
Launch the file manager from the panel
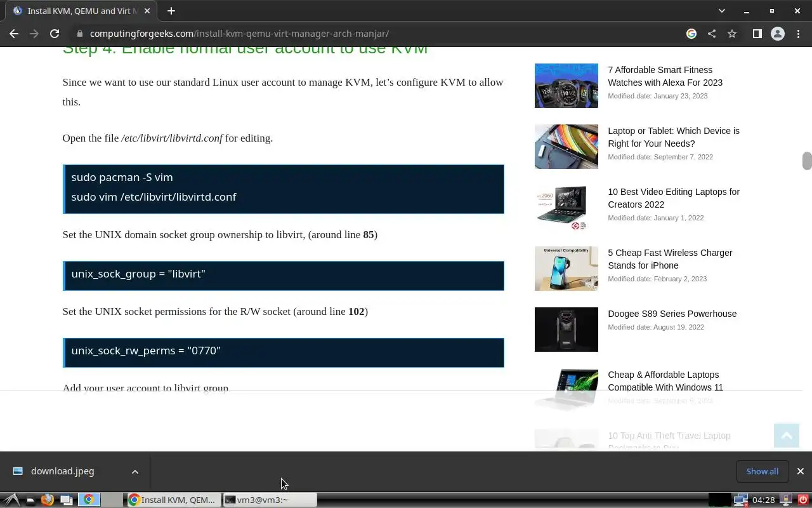point(30,500)
